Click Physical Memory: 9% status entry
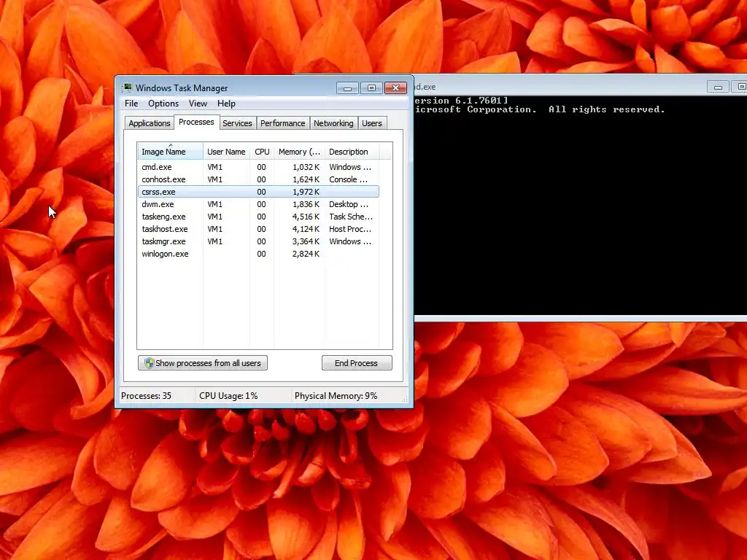 (336, 396)
